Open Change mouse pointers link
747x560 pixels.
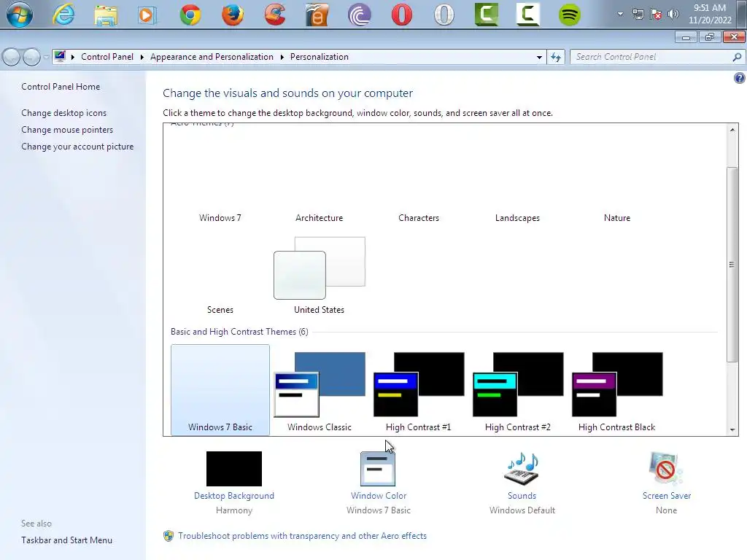click(67, 130)
